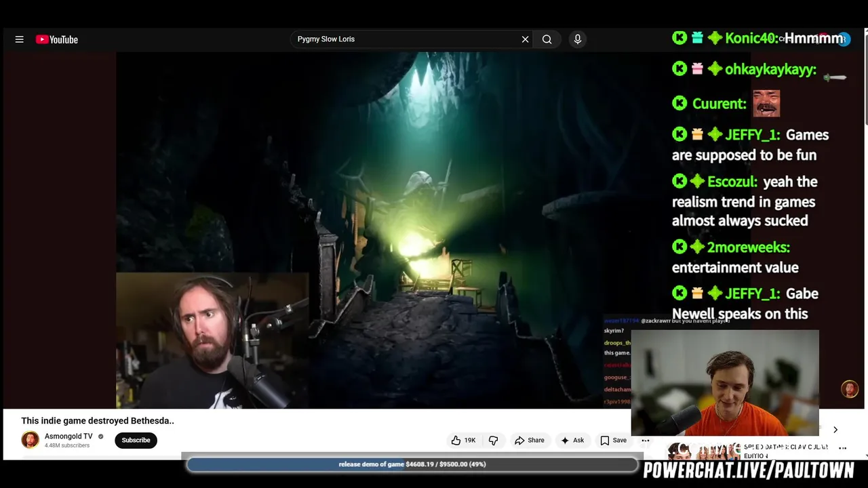Click the verified badge beside Asmongold TV
The height and width of the screenshot is (488, 868).
(x=101, y=436)
